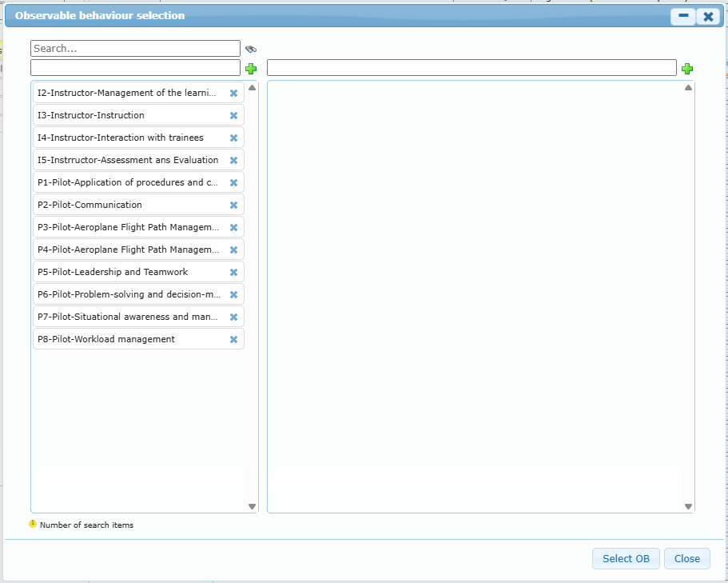
Task: Remove I4-Instructor-Interaction with trainees item
Action: click(x=233, y=138)
